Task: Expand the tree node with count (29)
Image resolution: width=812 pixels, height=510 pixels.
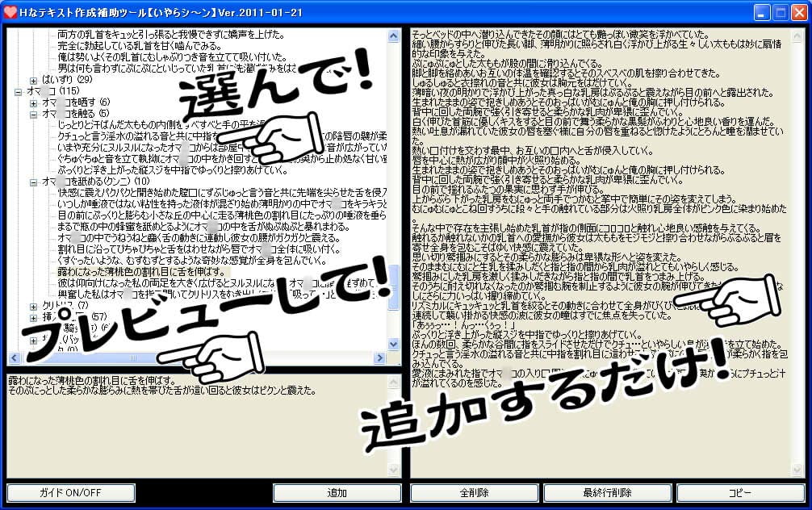Action: tap(33, 80)
